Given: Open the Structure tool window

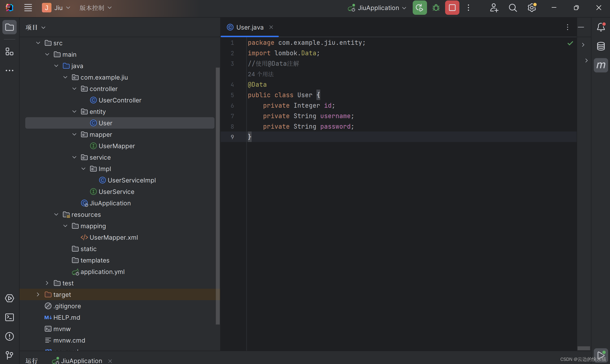Looking at the screenshot, I should (x=9, y=51).
